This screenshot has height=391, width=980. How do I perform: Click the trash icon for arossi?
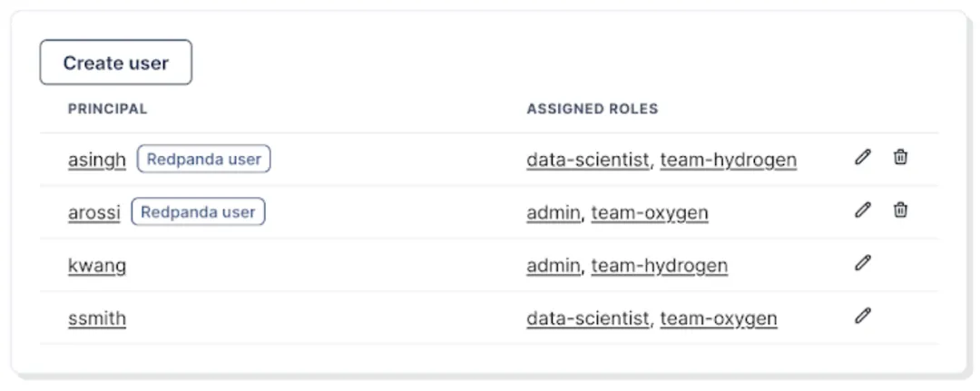900,210
